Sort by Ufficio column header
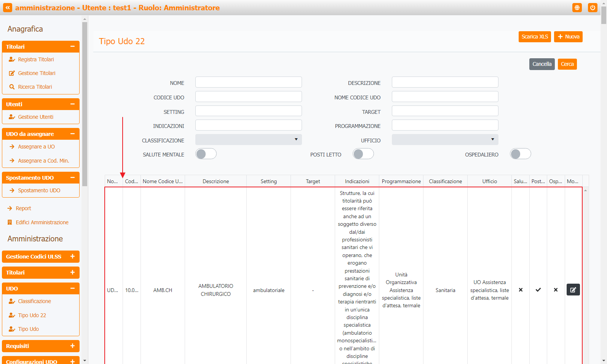 coord(489,181)
